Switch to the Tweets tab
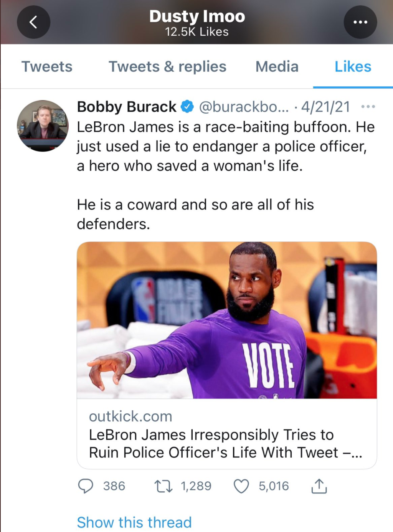The image size is (393, 532). click(x=47, y=66)
